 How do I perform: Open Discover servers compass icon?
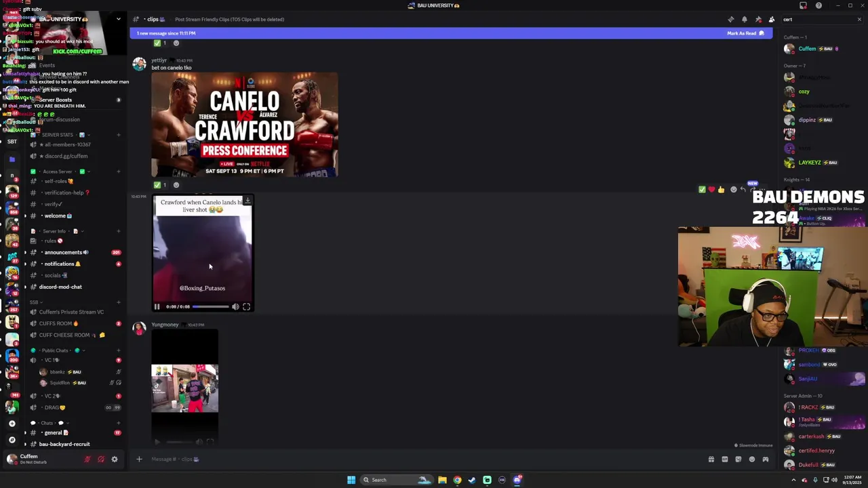coord(12,440)
